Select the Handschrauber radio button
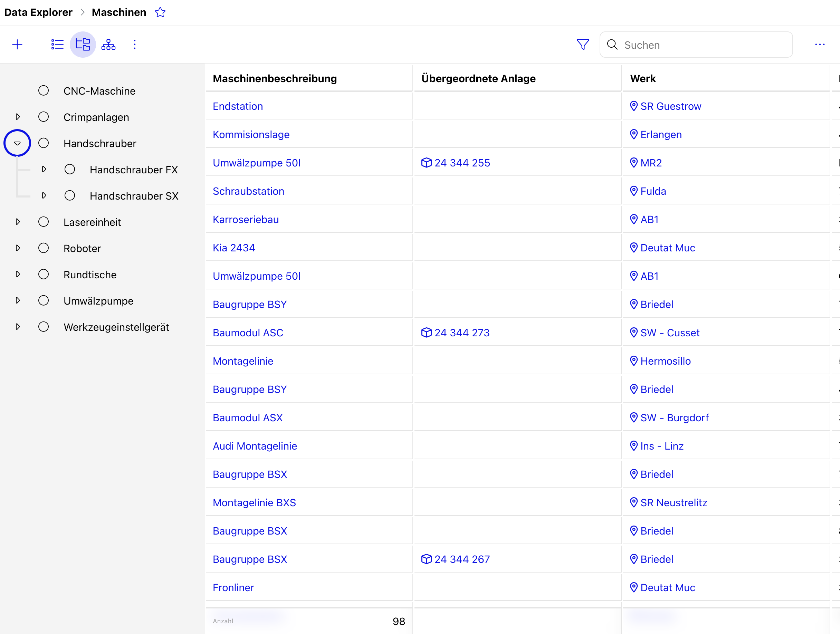Viewport: 840px width, 634px height. tap(44, 143)
